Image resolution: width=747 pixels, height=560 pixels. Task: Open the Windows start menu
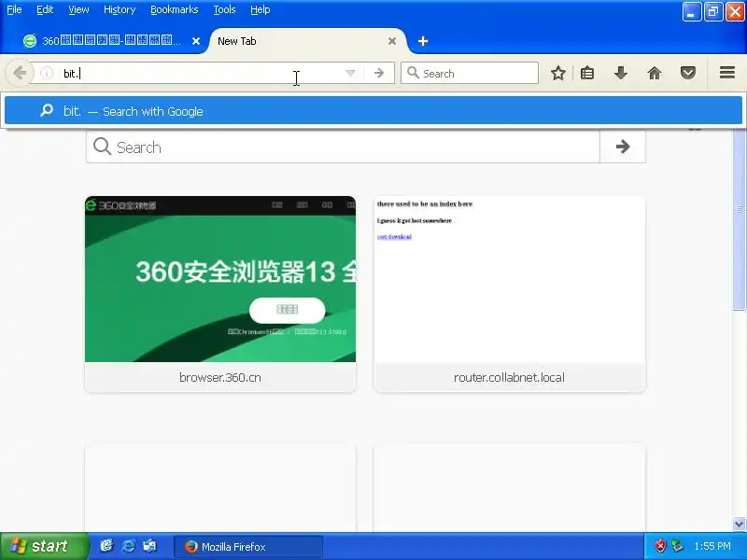click(x=44, y=546)
